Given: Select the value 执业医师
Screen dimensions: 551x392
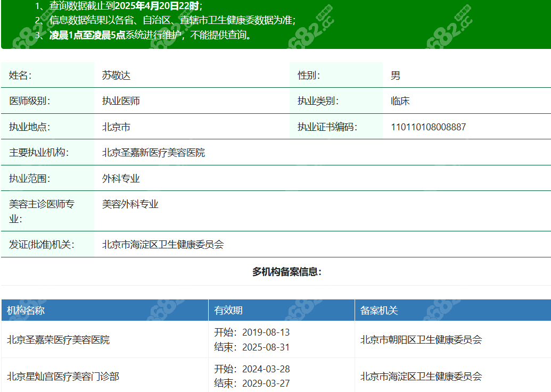Looking at the screenshot, I should (x=121, y=101).
